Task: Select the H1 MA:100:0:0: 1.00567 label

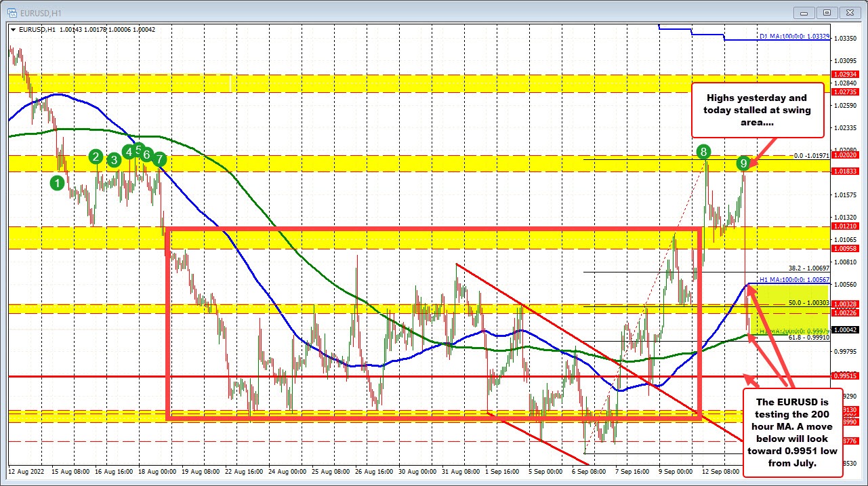Action: coord(793,279)
